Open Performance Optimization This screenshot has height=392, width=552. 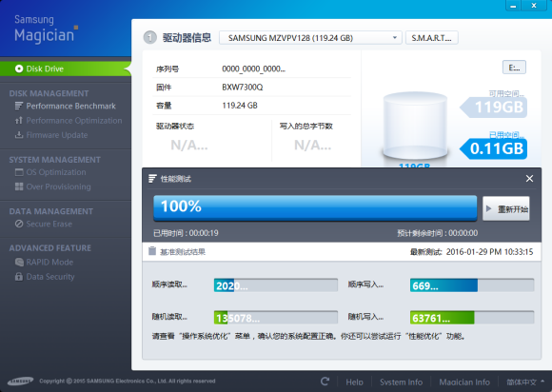coord(74,120)
